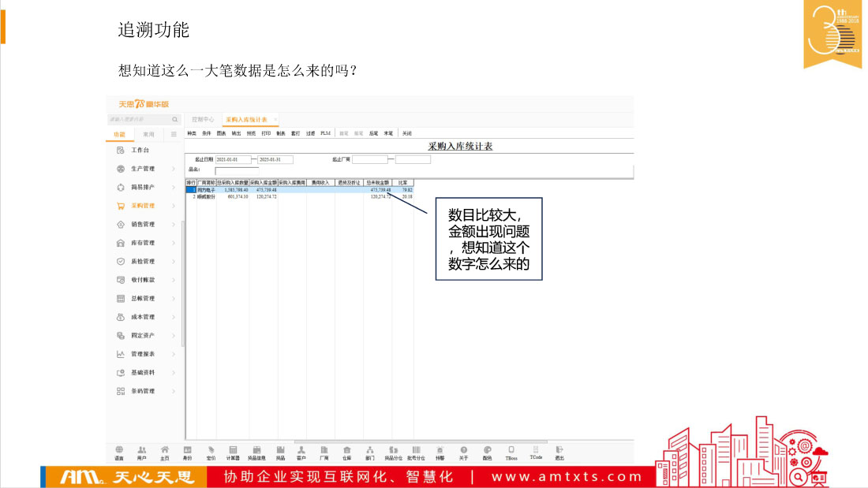Viewport: 868px width, 488px height.
Task: Click the 品名 input field
Action: click(x=237, y=170)
